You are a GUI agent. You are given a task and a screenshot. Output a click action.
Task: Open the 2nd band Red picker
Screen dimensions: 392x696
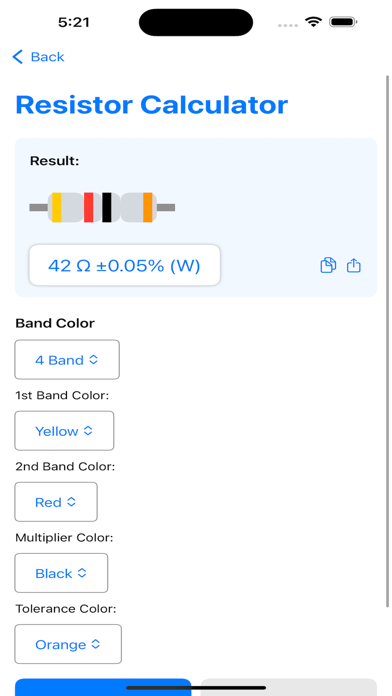pyautogui.click(x=56, y=502)
